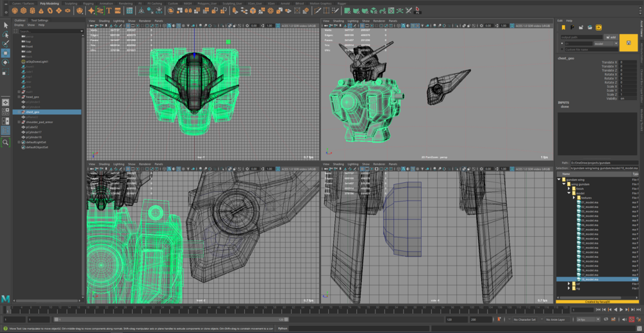Screen dimensions: 644x333
Task: Select the Custom file name radio button
Action: [x=563, y=49]
